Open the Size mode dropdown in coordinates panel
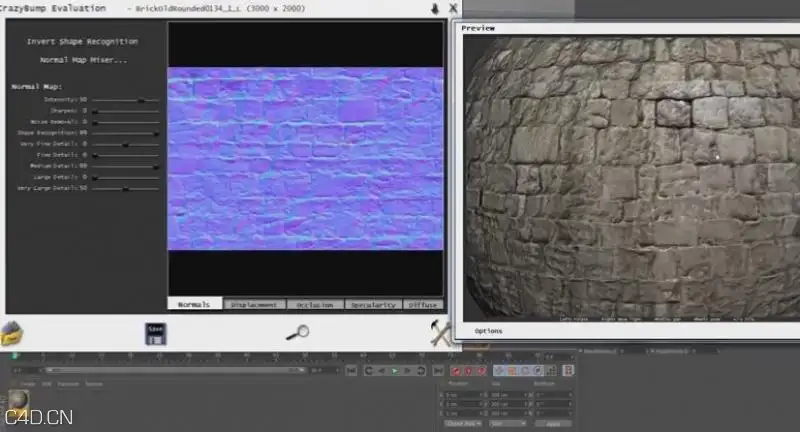This screenshot has height=432, width=800. [508, 424]
